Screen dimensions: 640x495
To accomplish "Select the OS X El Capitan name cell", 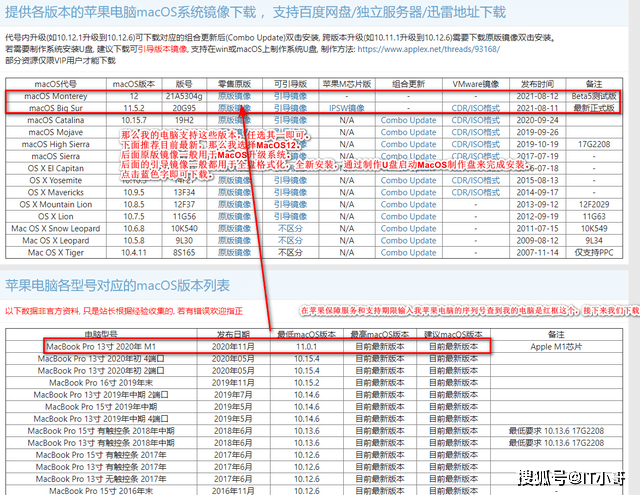I will [x=56, y=169].
